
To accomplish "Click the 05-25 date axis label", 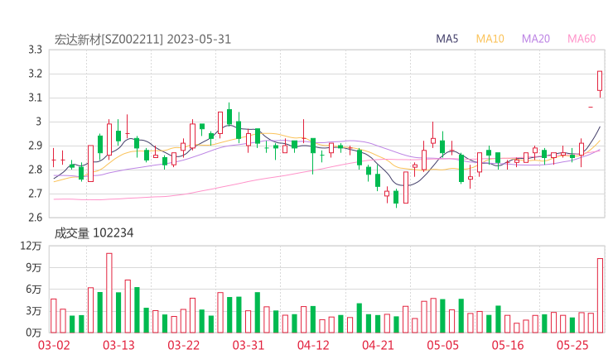I will (x=572, y=345).
